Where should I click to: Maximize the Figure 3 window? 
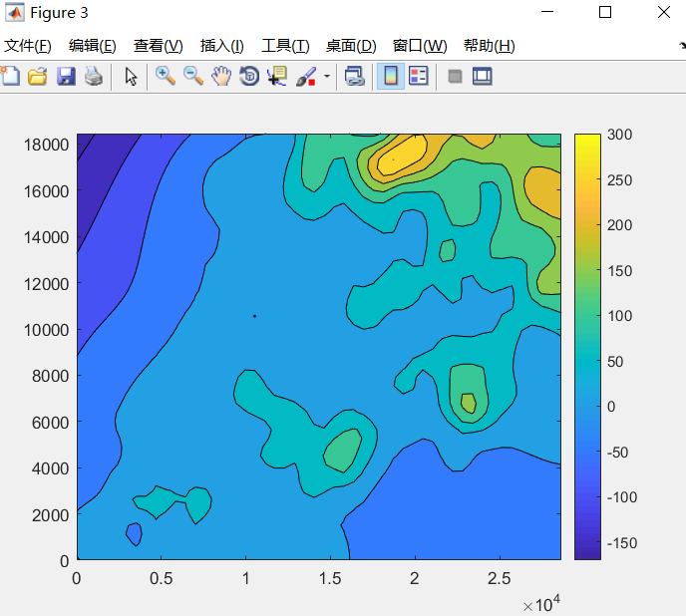point(605,12)
